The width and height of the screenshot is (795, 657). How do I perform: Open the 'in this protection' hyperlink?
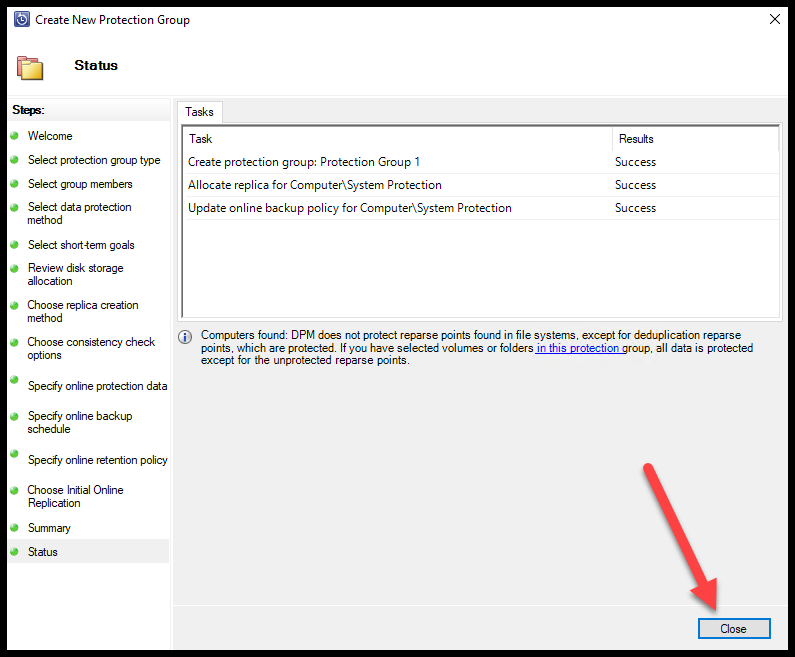point(579,348)
